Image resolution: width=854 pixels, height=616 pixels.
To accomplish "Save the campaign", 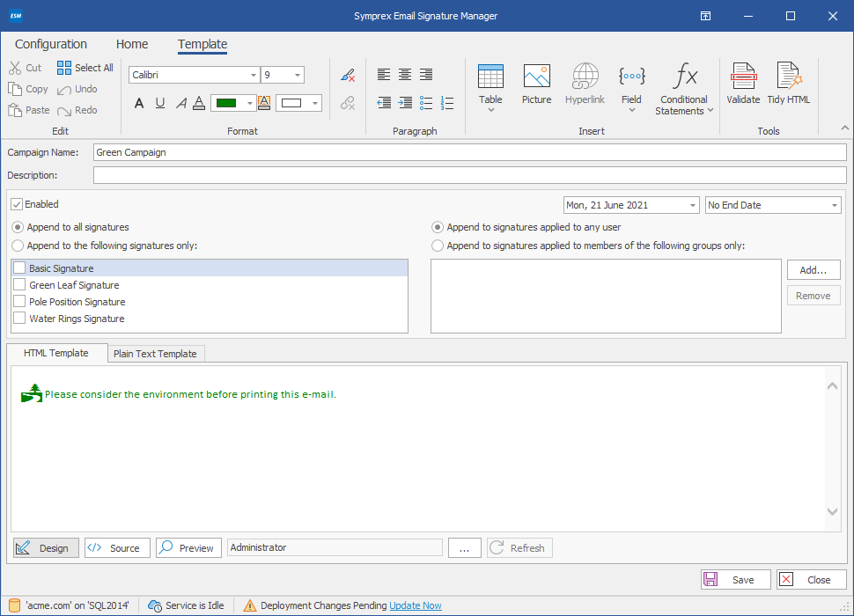I will (736, 580).
